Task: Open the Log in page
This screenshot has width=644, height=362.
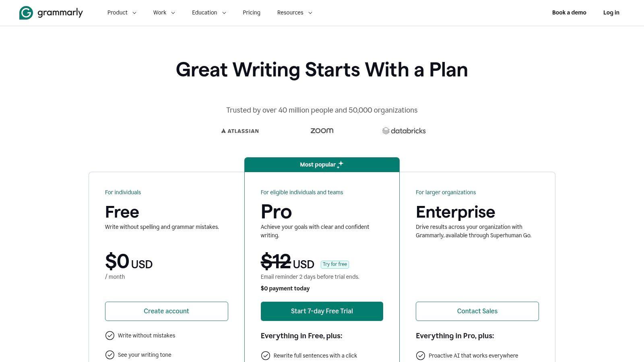Action: 611,12
